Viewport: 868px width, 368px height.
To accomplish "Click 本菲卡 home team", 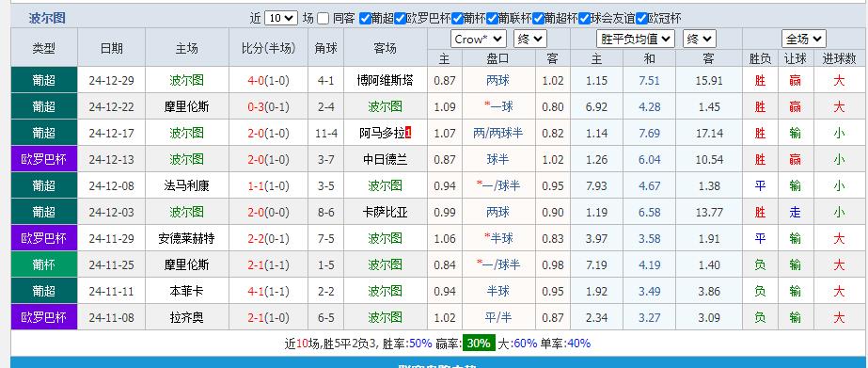I will click(x=187, y=291).
